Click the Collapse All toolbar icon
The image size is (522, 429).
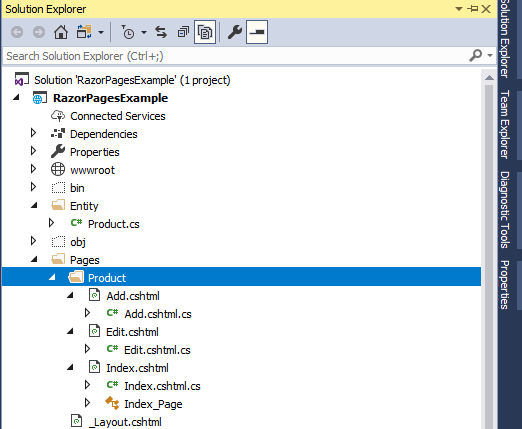pos(183,32)
